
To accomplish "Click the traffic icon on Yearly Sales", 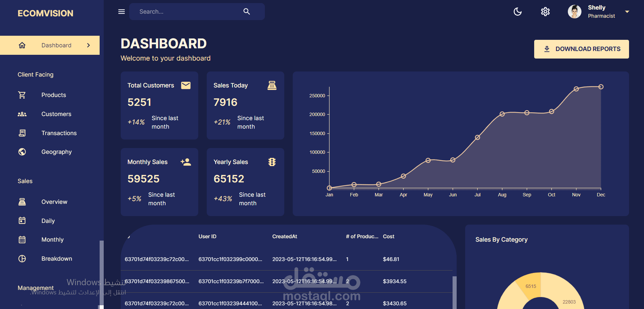I will [x=272, y=162].
